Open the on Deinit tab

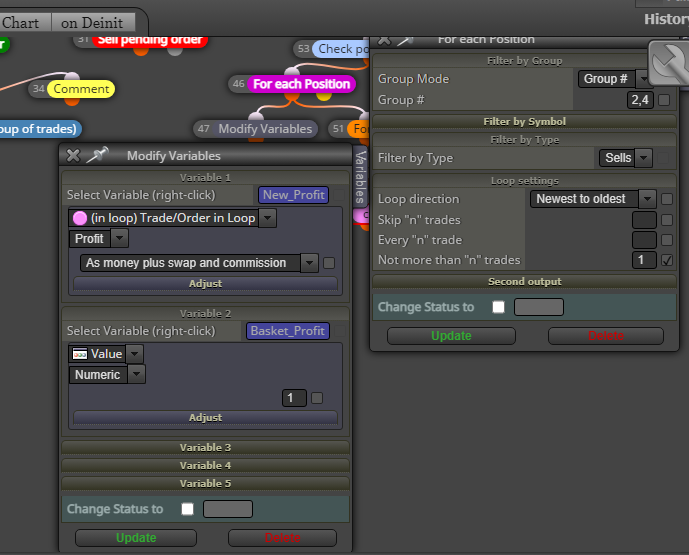[92, 23]
